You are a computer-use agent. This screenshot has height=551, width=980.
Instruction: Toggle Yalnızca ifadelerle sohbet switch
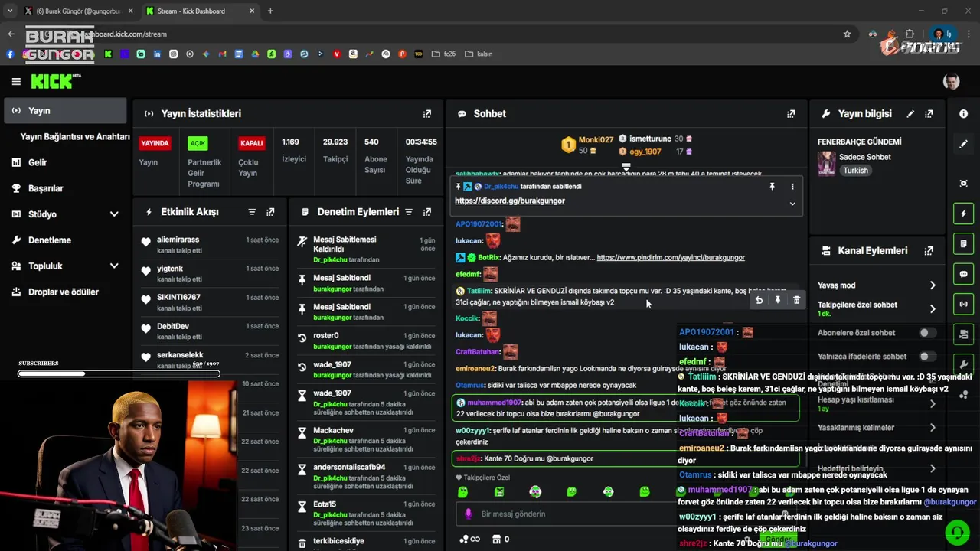click(927, 357)
